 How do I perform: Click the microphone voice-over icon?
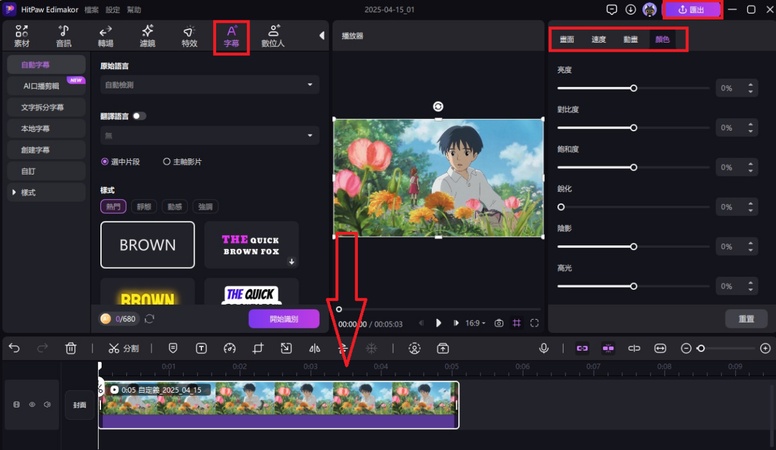point(544,348)
